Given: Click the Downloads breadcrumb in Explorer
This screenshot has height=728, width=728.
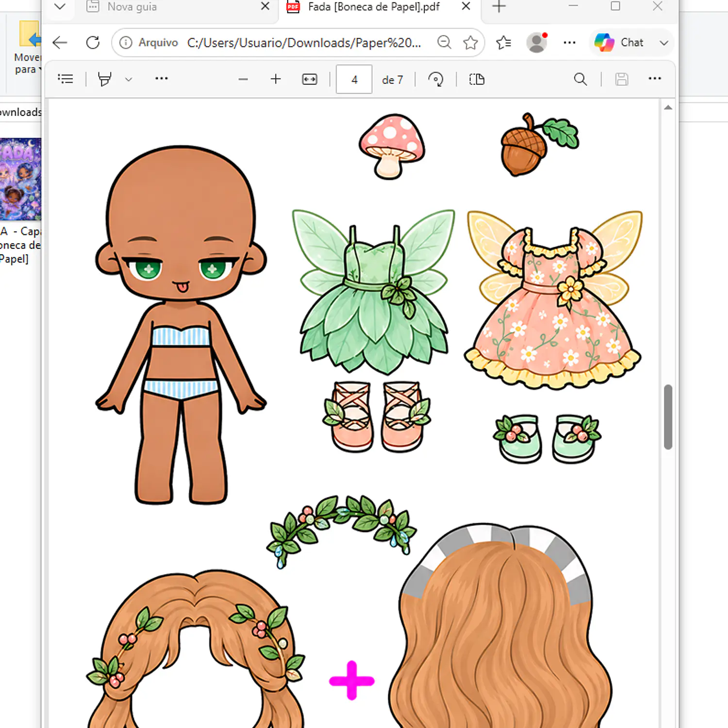Looking at the screenshot, I should (x=20, y=112).
